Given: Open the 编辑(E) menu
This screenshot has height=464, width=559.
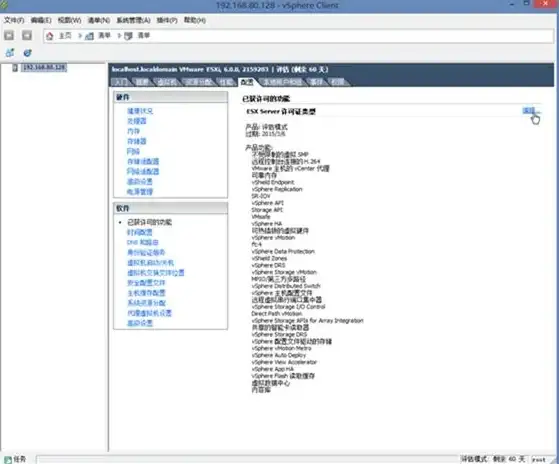Looking at the screenshot, I should 41,20.
